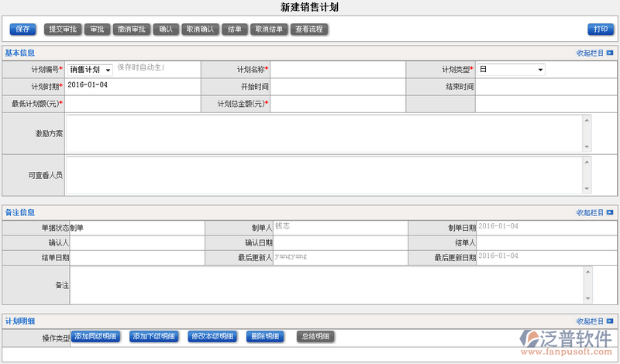Click 撤消审批 to revoke approval
The image size is (620, 364).
pos(130,29)
